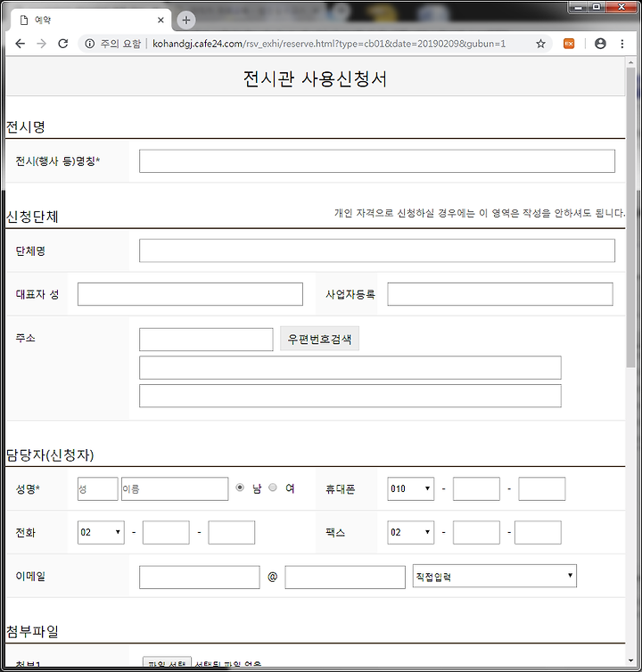Click the 휴대폰 last number field
642x672 pixels.
tap(542, 489)
